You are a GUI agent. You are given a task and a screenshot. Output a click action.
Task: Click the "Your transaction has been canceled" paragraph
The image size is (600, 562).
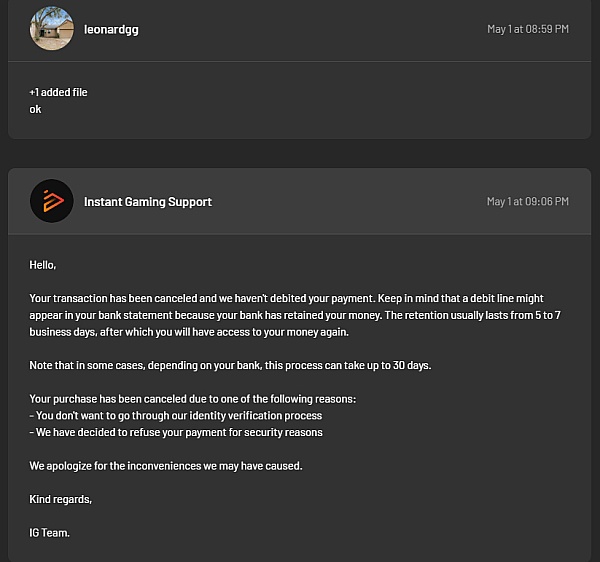150,298
